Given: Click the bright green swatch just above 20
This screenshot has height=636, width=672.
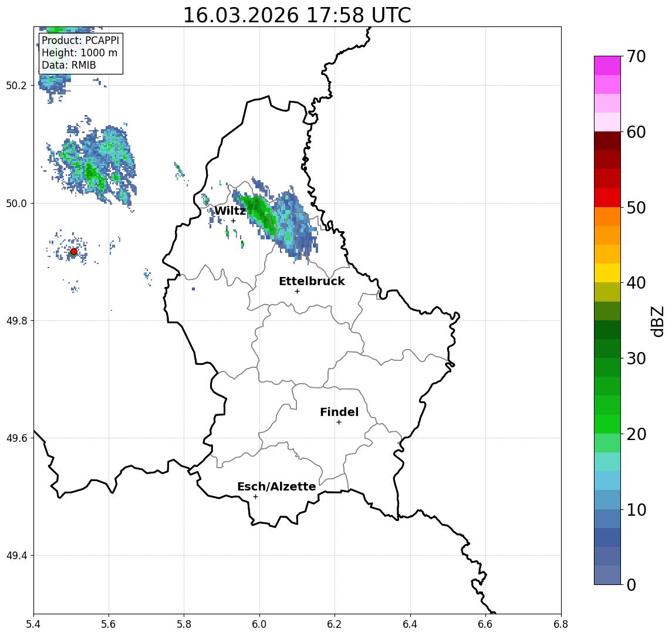Looking at the screenshot, I should point(607,424).
